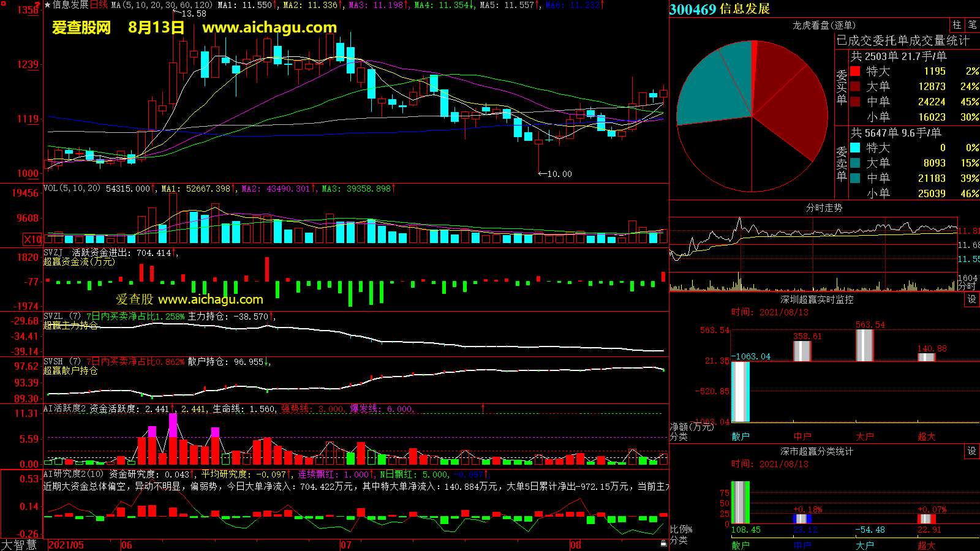Click the 大智慧 label at bottom-left
Screen dimensions: 980x551
click(19, 545)
